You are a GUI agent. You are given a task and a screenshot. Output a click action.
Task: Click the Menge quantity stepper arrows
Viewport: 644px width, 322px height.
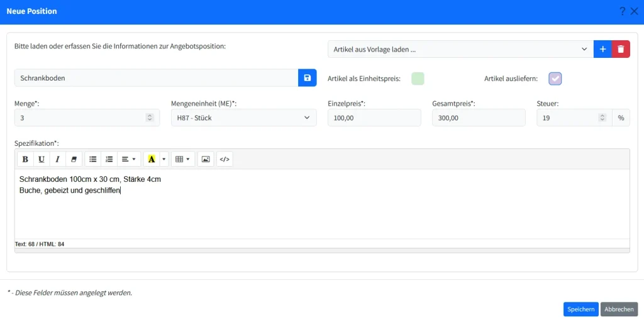tap(150, 118)
